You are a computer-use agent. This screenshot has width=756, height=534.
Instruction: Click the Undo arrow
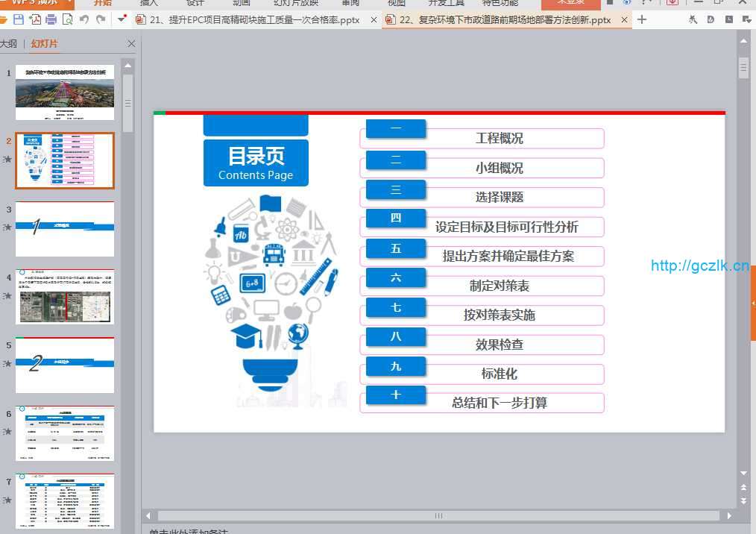(x=84, y=20)
